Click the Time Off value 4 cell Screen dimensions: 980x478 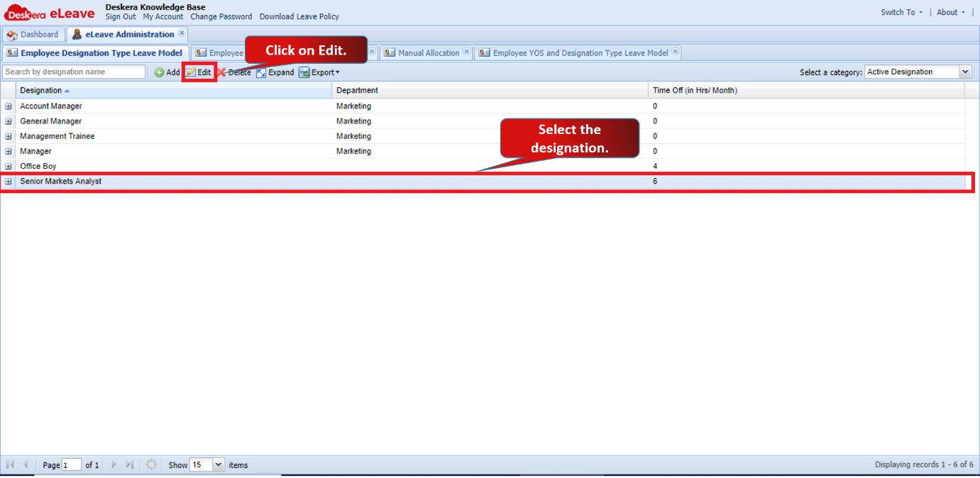807,166
